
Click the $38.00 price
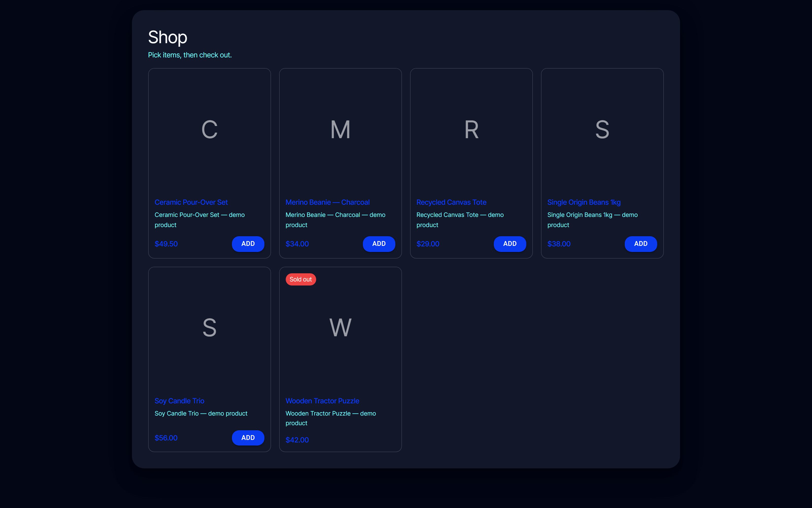click(x=559, y=244)
